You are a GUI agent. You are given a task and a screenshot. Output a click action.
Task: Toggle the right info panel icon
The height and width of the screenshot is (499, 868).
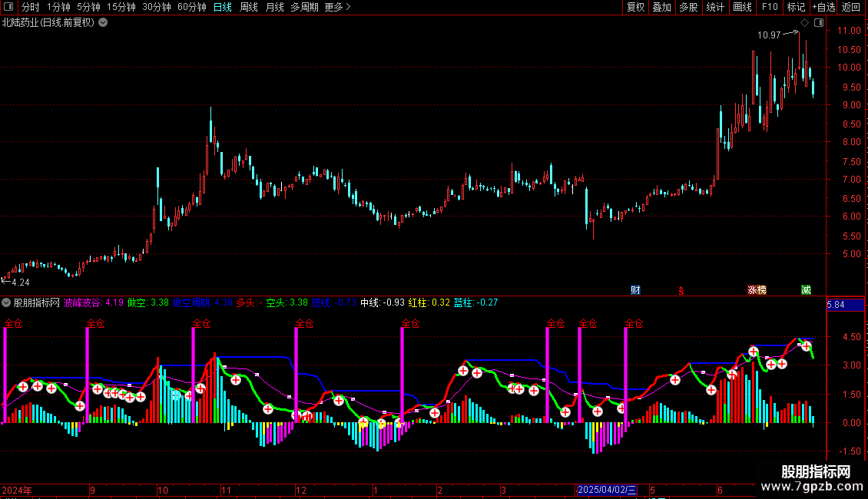819,23
